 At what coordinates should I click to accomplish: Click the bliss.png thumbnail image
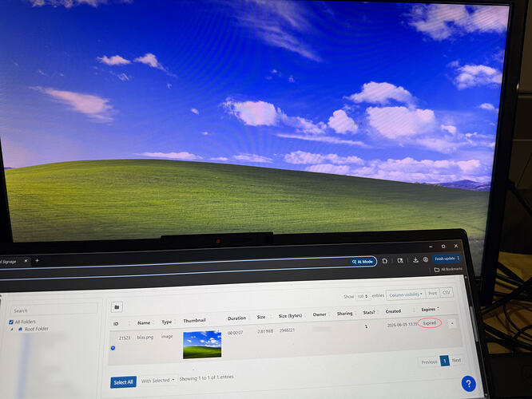point(202,345)
